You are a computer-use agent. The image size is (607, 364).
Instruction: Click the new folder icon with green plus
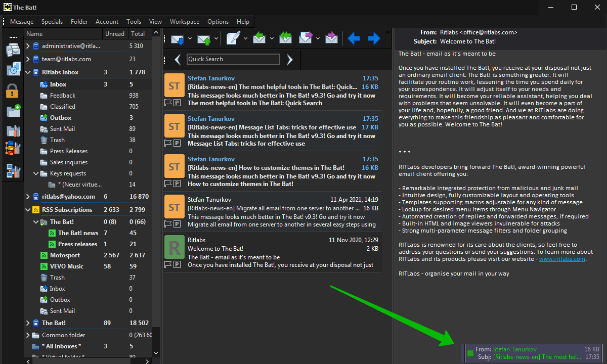click(13, 111)
